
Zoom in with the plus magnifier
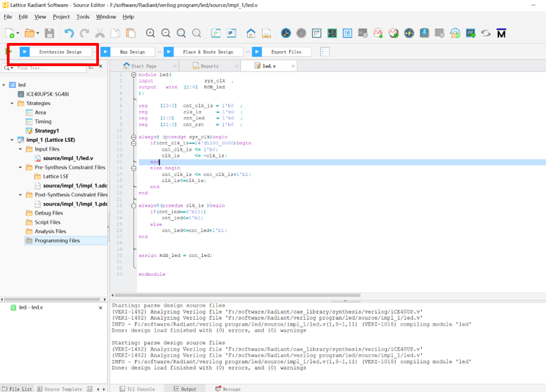[x=150, y=33]
